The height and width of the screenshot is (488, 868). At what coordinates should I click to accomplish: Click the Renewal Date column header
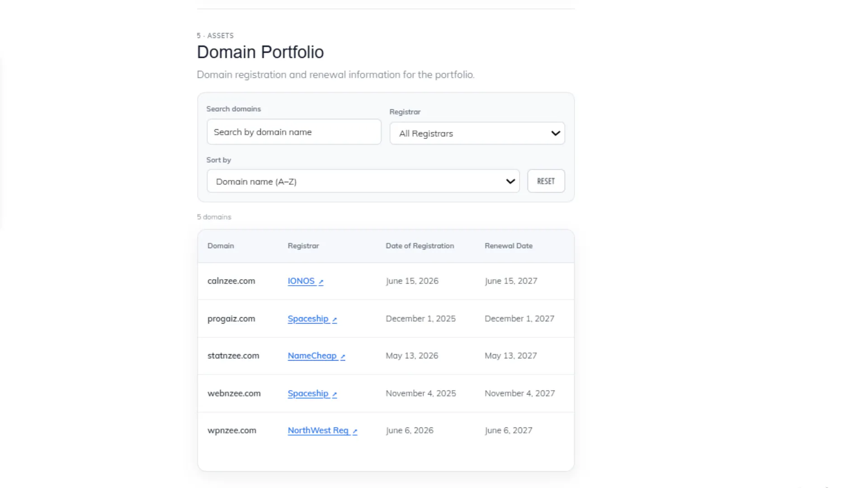click(509, 246)
